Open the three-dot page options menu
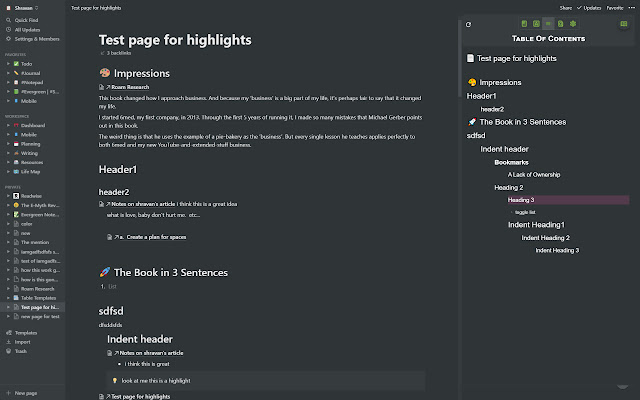Image resolution: width=640 pixels, height=400 pixels. [632, 6]
